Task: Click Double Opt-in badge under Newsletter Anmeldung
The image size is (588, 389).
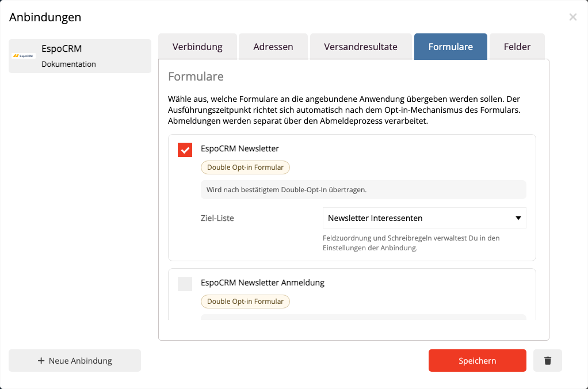Action: [x=245, y=301]
